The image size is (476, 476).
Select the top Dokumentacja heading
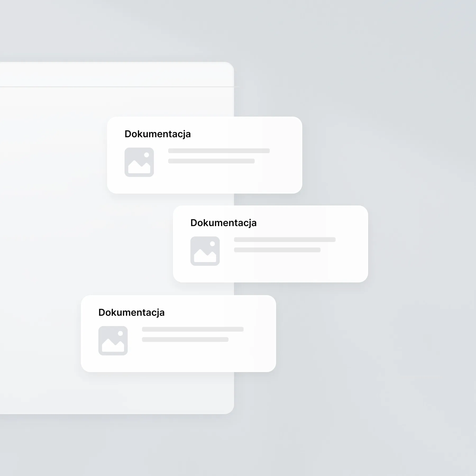click(158, 134)
